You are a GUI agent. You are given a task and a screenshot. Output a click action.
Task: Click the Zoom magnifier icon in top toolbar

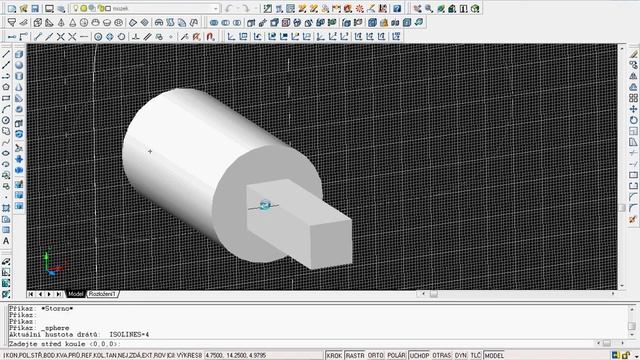429,8
